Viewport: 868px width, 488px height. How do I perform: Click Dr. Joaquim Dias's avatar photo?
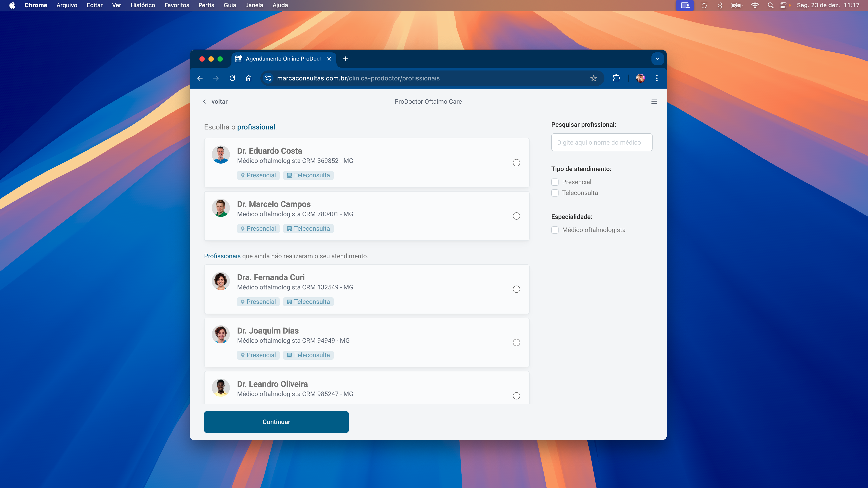(x=221, y=334)
